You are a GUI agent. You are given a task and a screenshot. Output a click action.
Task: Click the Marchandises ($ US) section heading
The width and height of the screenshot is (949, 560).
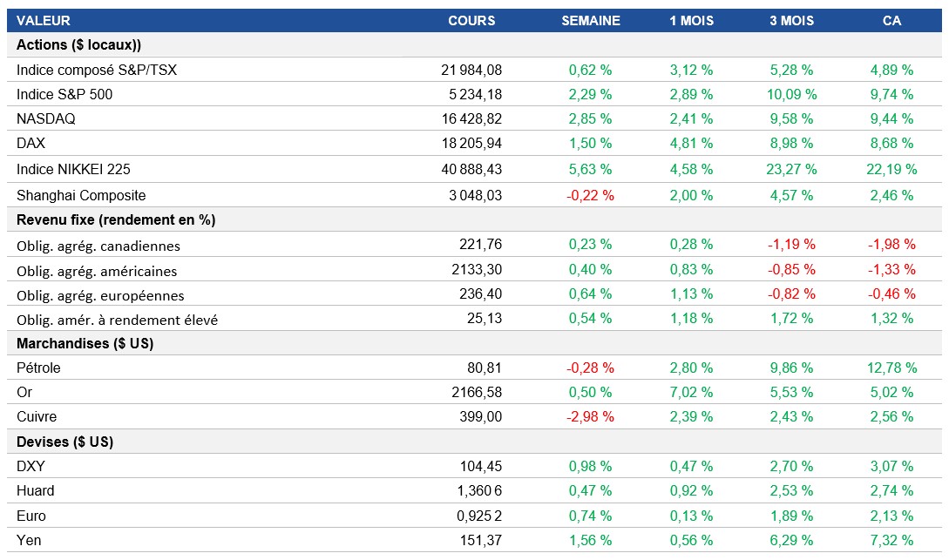coord(85,343)
